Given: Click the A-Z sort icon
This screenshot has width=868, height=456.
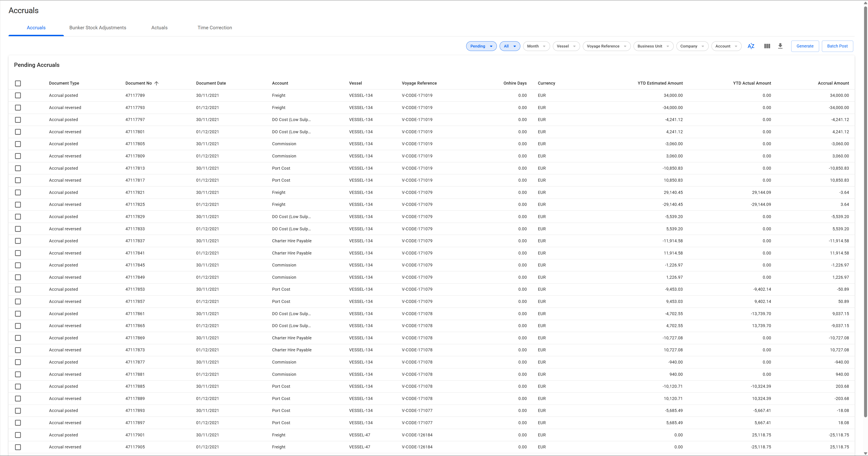Looking at the screenshot, I should (751, 46).
